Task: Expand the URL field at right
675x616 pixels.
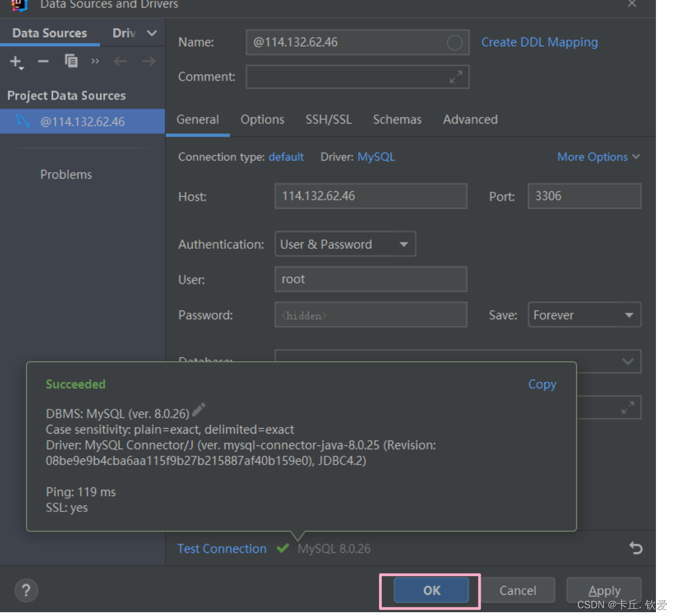Action: 628,407
